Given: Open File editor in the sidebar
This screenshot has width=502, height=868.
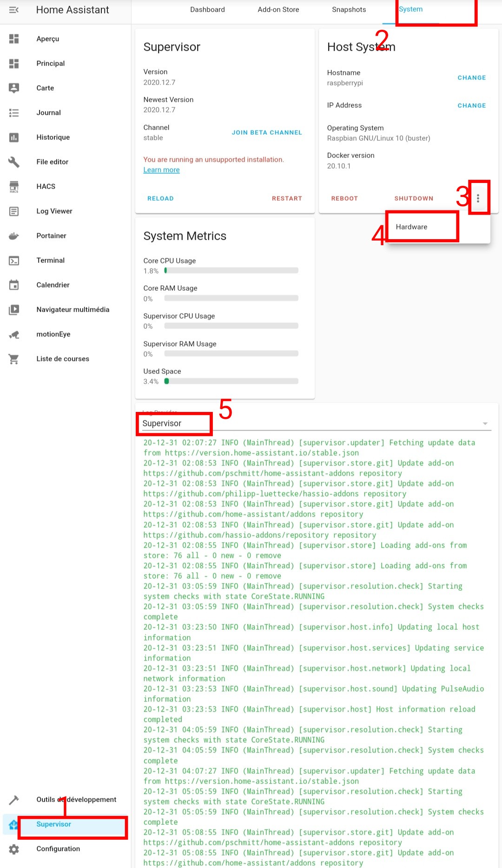Looking at the screenshot, I should (x=66, y=162).
